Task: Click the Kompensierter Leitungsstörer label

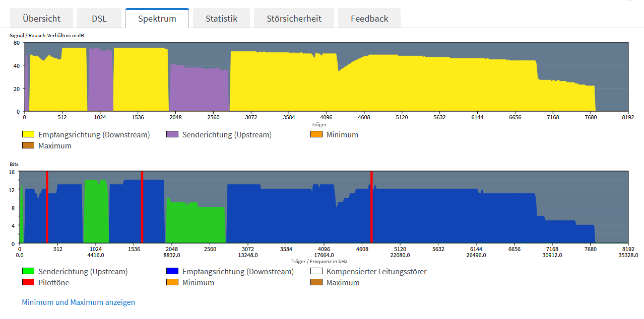Action: pyautogui.click(x=376, y=272)
